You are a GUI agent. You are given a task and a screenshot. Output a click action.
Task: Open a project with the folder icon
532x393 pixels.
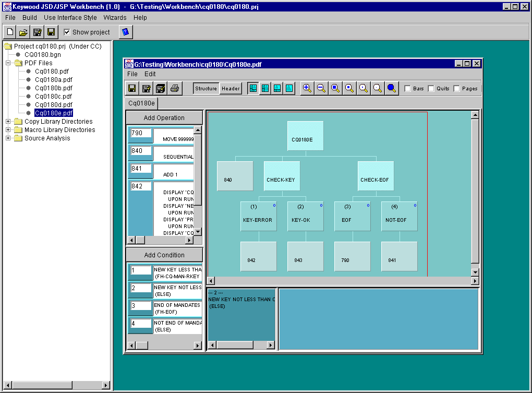[x=23, y=32]
